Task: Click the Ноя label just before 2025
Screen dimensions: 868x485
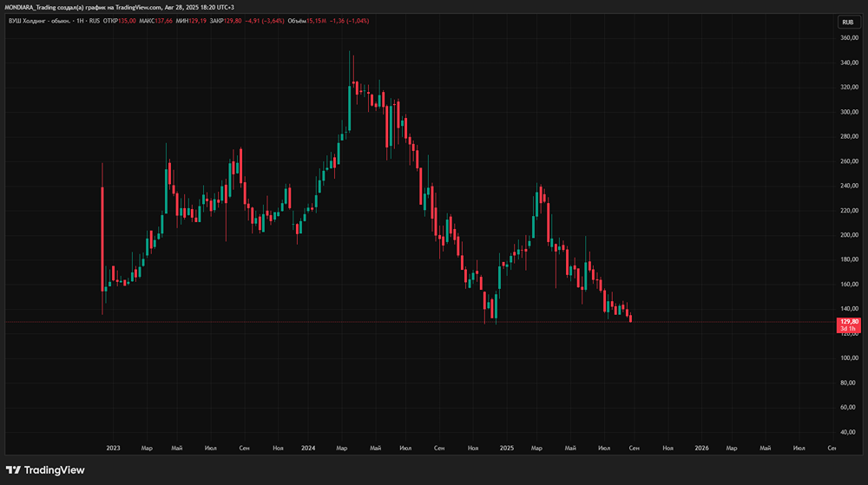Action: (x=473, y=449)
